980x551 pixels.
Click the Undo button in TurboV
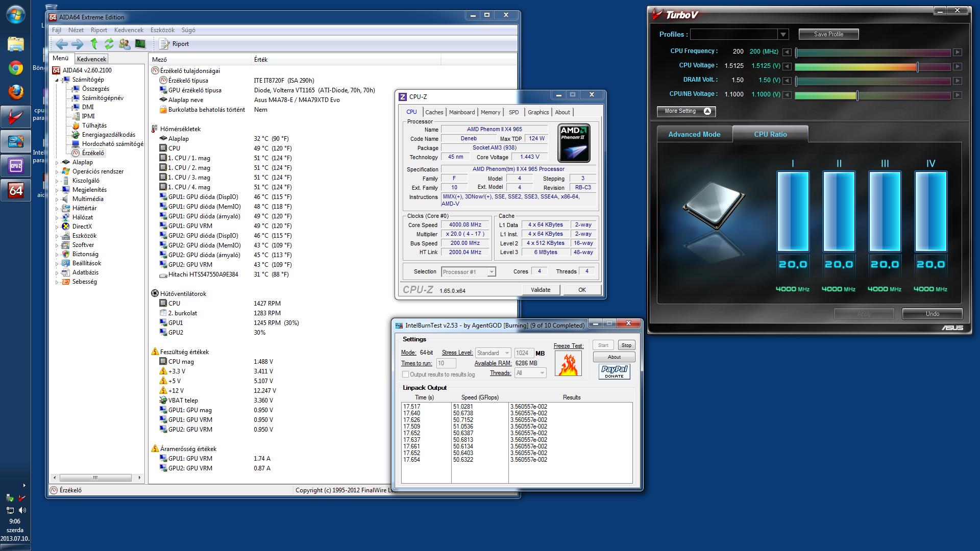pos(932,314)
